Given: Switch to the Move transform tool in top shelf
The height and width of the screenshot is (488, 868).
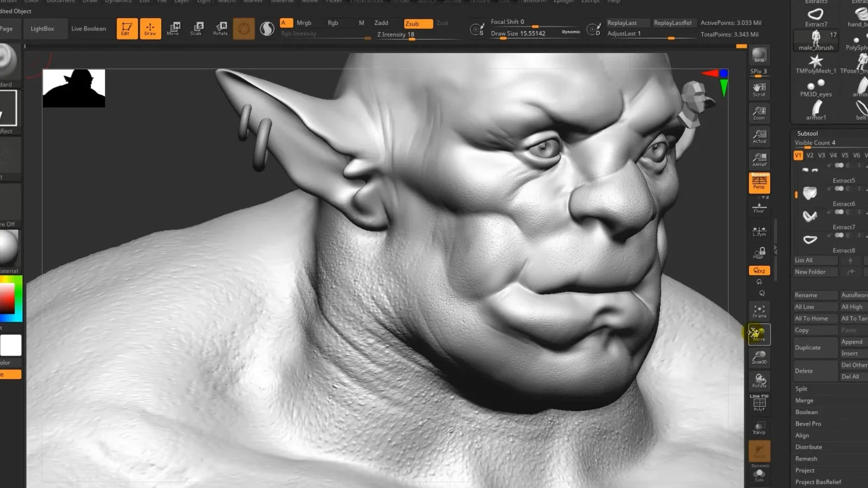Looking at the screenshot, I should click(173, 29).
